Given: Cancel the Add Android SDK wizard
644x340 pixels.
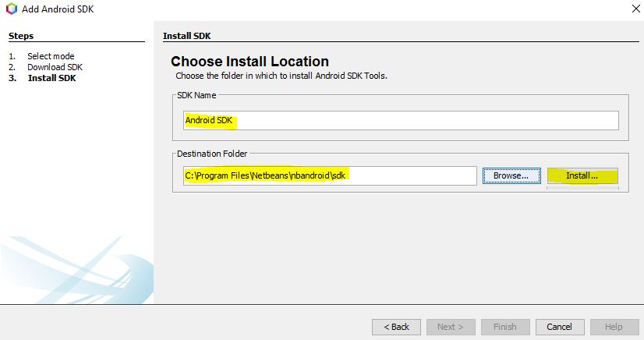Looking at the screenshot, I should (x=559, y=327).
